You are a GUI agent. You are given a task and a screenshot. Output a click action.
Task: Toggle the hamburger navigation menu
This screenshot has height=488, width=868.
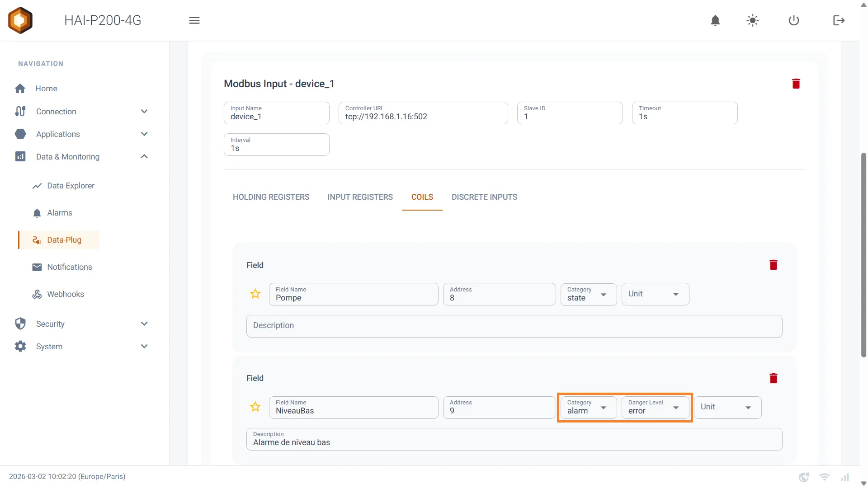[x=194, y=20]
